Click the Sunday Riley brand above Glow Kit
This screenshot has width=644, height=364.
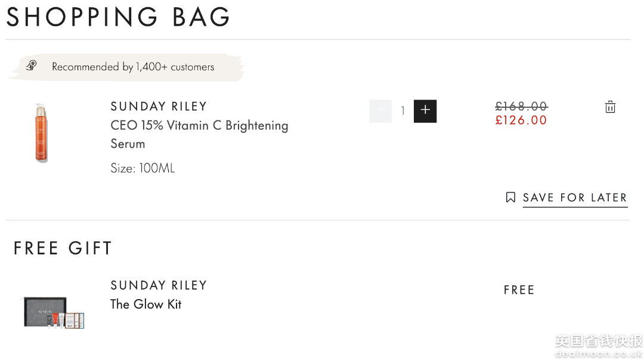(159, 285)
